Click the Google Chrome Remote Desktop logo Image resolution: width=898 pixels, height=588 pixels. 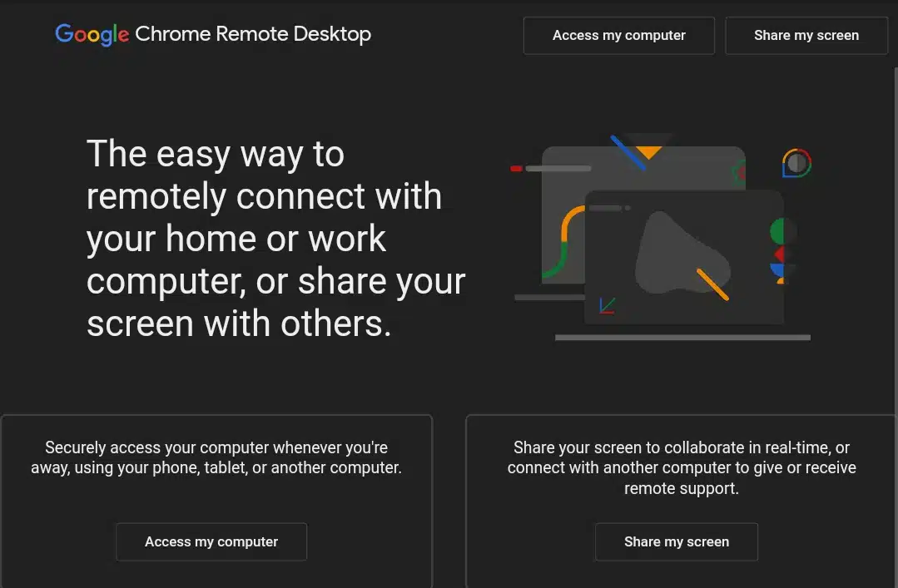(213, 34)
